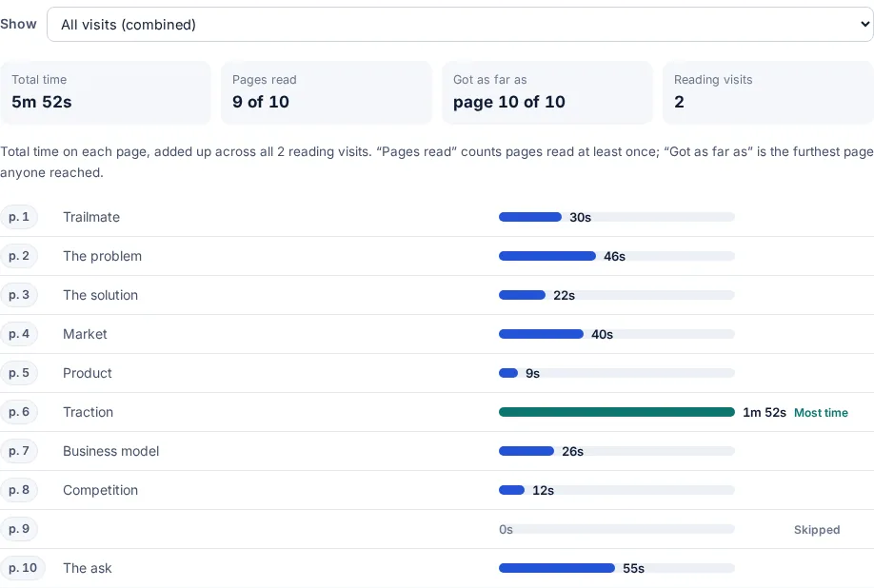Click the p. 2 page badge
Screen dimensions: 874x588
click(x=19, y=256)
